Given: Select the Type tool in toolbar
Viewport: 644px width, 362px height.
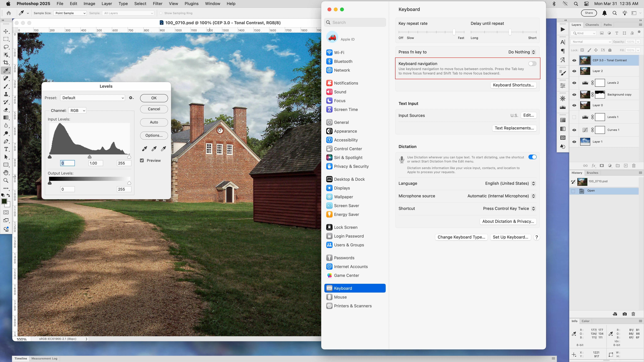Looking at the screenshot, I should [x=6, y=149].
